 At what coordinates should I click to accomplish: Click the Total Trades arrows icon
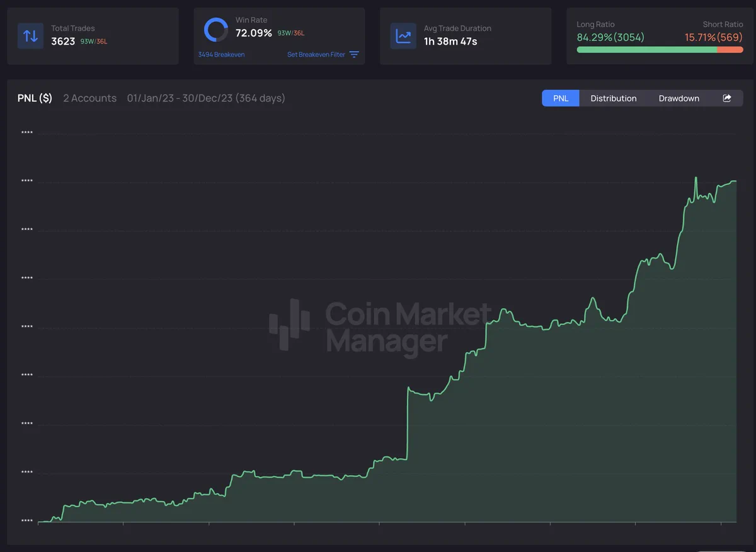pyautogui.click(x=30, y=36)
